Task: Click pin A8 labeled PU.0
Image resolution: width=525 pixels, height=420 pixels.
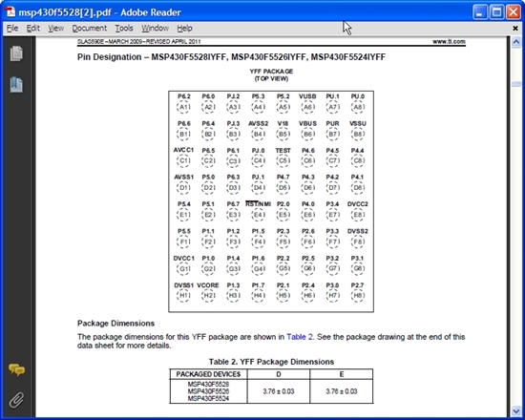Action: (358, 107)
